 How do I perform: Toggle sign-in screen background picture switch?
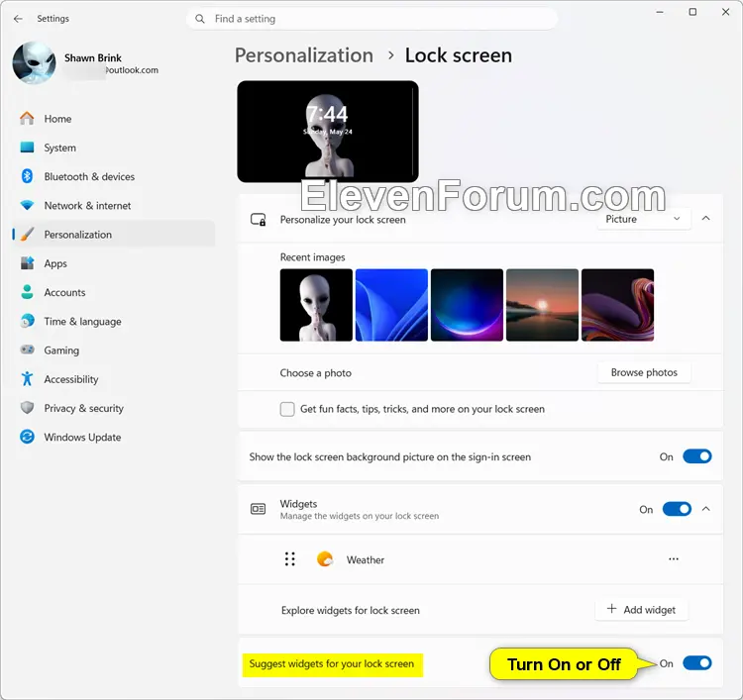pyautogui.click(x=697, y=456)
